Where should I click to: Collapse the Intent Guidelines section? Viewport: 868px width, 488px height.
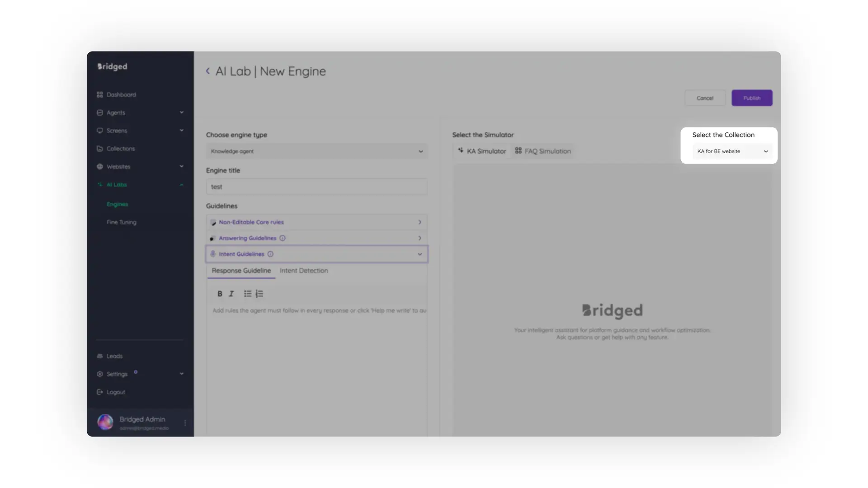point(420,254)
